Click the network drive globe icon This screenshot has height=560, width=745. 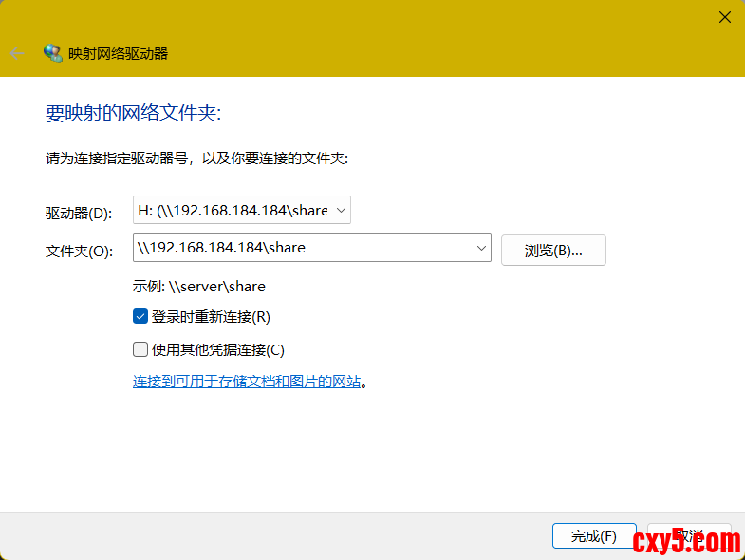[x=53, y=53]
